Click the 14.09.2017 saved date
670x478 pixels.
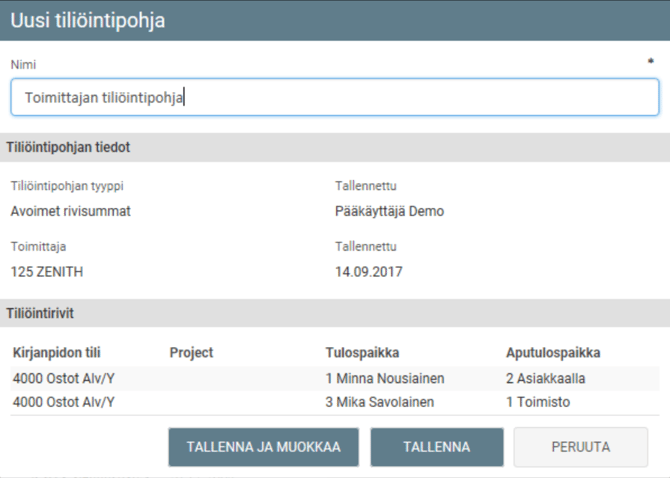(368, 271)
